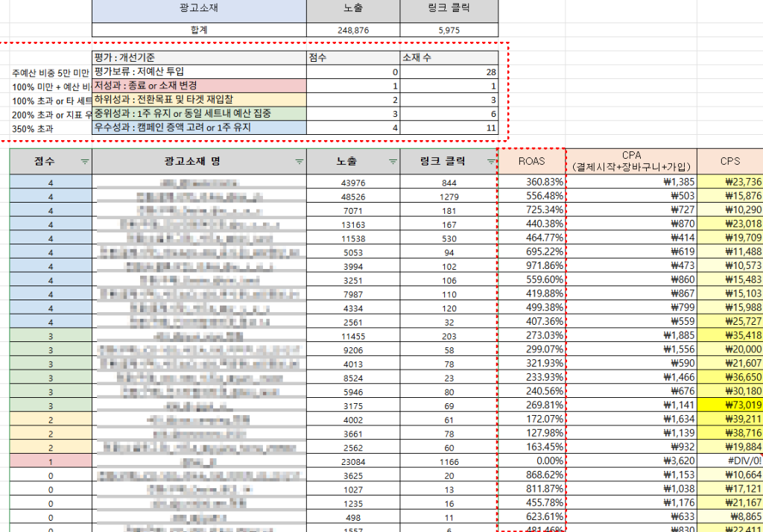Select the blue 우수성과 criteria cell
Viewport: 763px width, 532px height.
click(199, 127)
